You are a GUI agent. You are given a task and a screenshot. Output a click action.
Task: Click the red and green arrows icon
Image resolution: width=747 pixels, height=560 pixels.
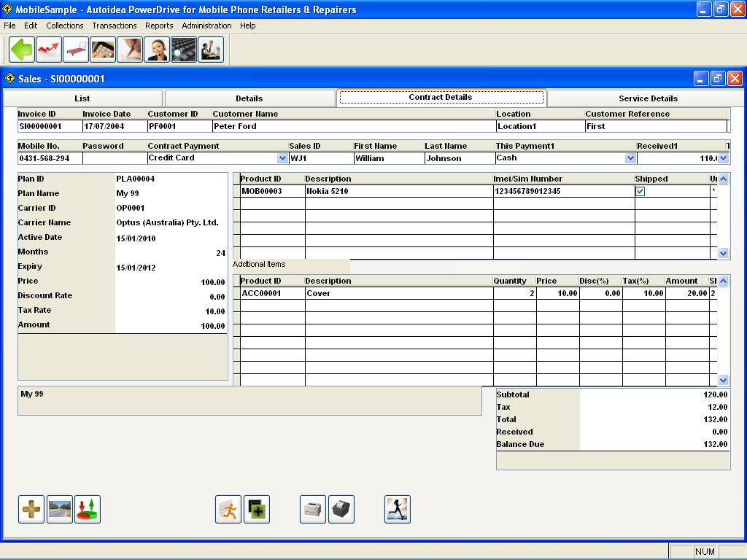88,509
